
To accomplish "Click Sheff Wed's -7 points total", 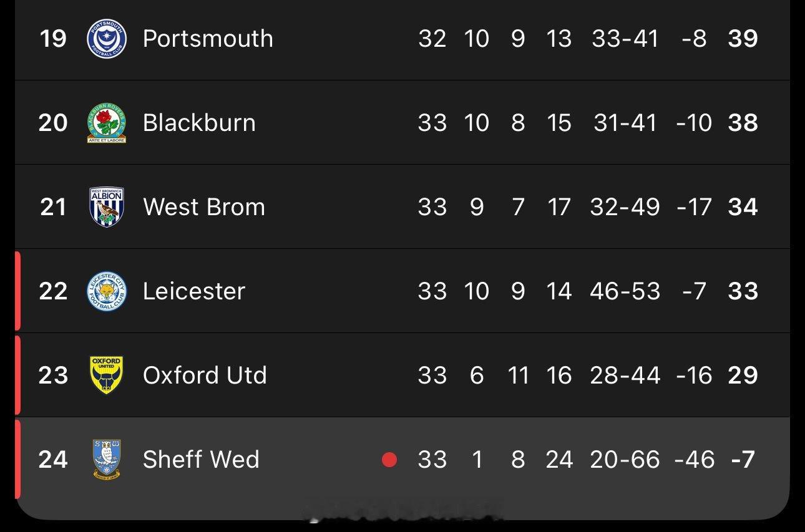I will pyautogui.click(x=743, y=460).
